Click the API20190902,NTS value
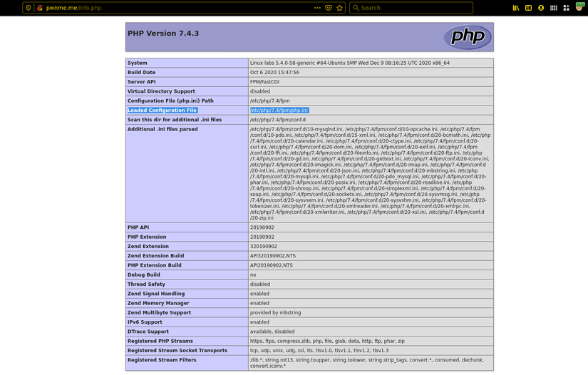Image resolution: width=588 pixels, height=375 pixels. click(272, 265)
